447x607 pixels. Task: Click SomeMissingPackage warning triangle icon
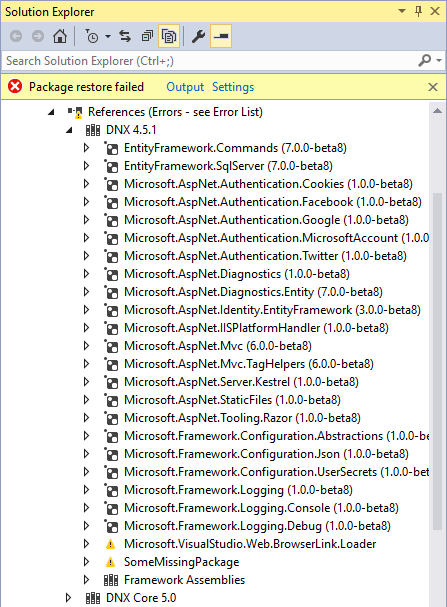(x=110, y=562)
